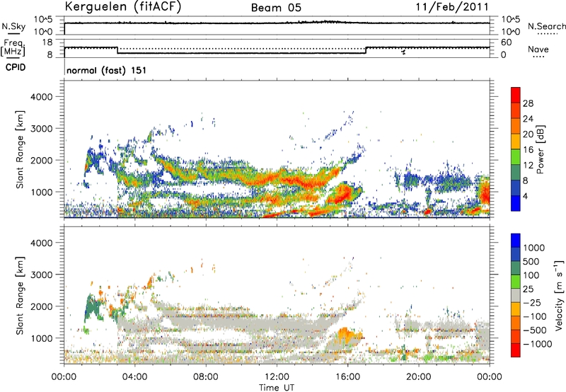Click the '2000' tick of the velocity panel
Image resolution: width=566 pixels, height=392 pixels.
(x=42, y=306)
